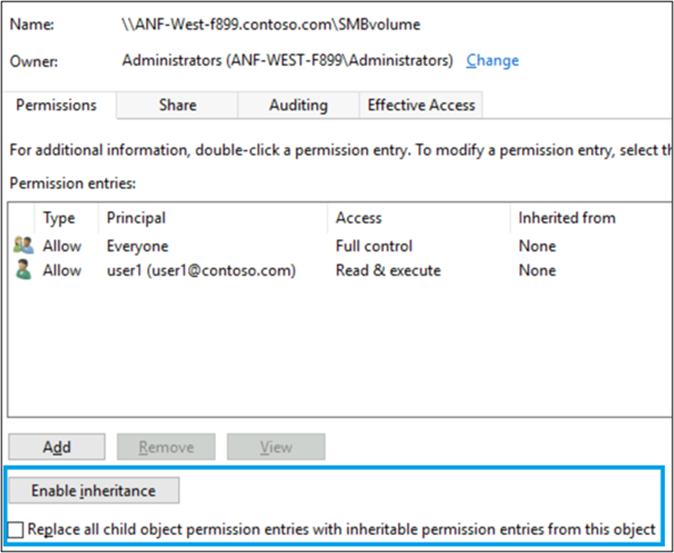Click the user1 principal icon
The width and height of the screenshot is (674, 553).
(23, 270)
